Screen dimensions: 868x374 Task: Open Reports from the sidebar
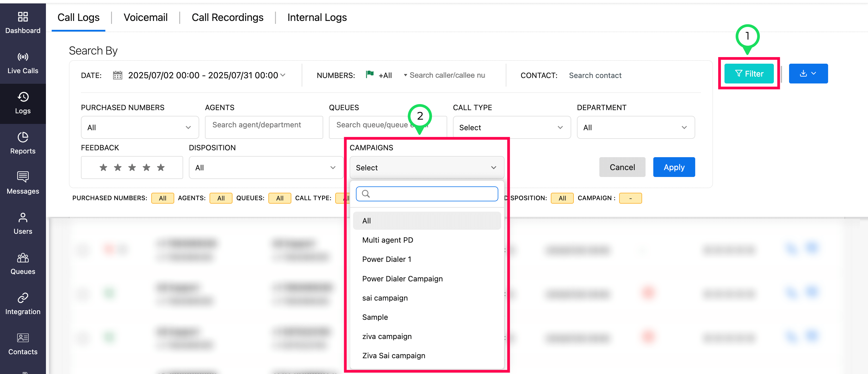(23, 143)
